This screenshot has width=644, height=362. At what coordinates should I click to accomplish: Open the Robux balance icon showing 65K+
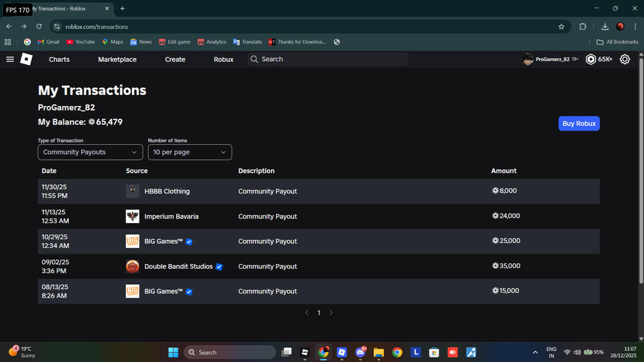(x=591, y=59)
